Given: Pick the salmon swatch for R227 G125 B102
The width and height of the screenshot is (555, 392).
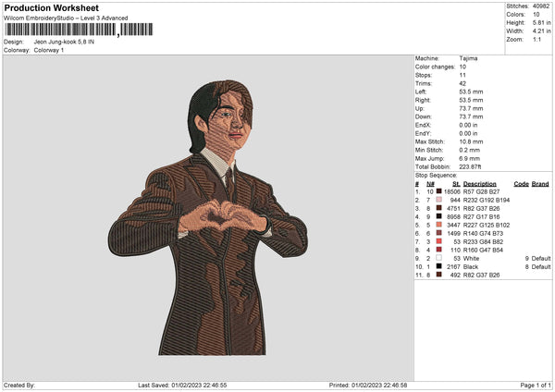Looking at the screenshot, I should coord(438,225).
